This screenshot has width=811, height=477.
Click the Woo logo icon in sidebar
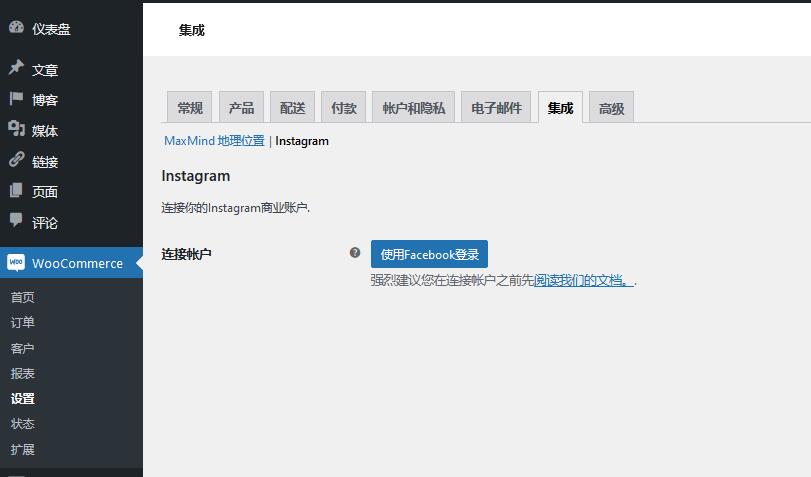(16, 262)
